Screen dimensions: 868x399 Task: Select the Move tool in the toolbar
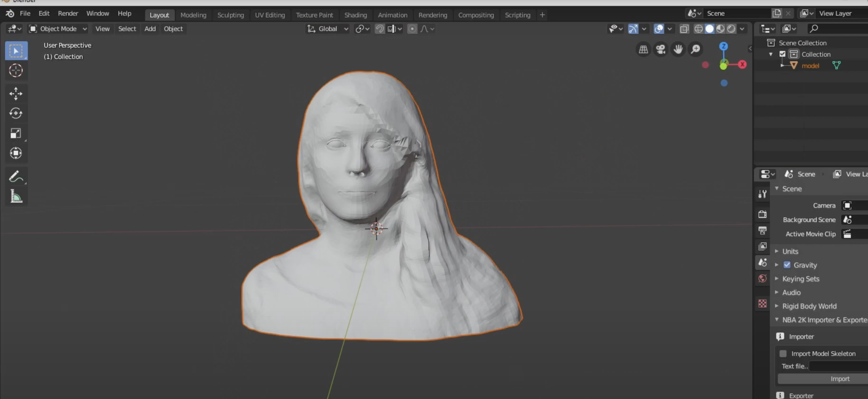click(x=16, y=93)
